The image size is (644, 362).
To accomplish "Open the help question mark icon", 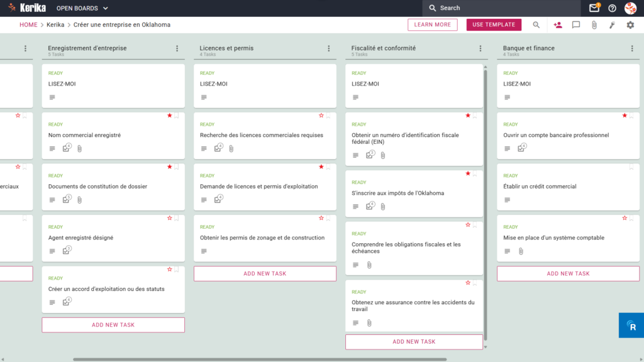I will (x=612, y=8).
